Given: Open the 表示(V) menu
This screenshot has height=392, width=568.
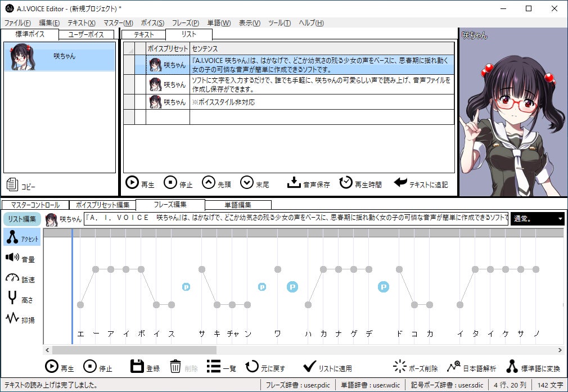Looking at the screenshot, I should pyautogui.click(x=249, y=23).
